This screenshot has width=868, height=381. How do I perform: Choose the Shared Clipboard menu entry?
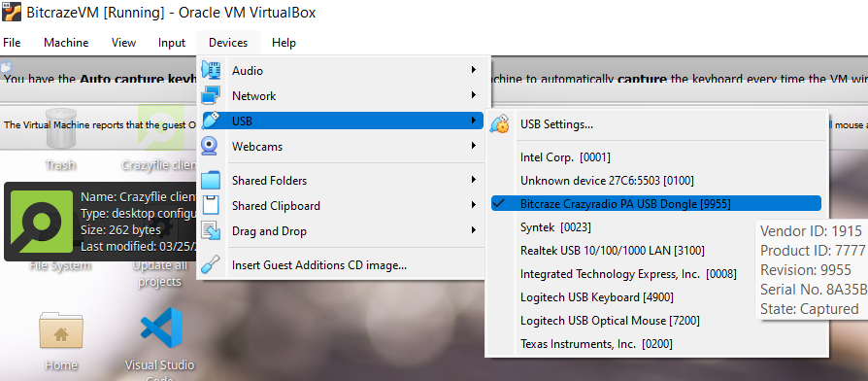[343, 205]
